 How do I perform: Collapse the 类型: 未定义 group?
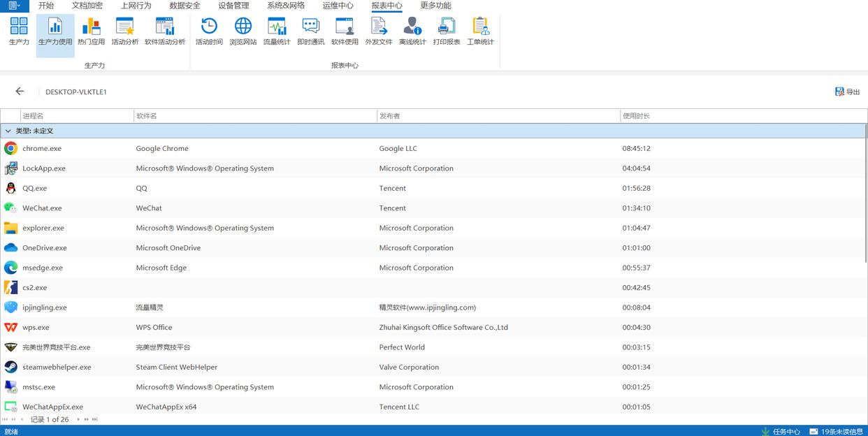pyautogui.click(x=8, y=131)
